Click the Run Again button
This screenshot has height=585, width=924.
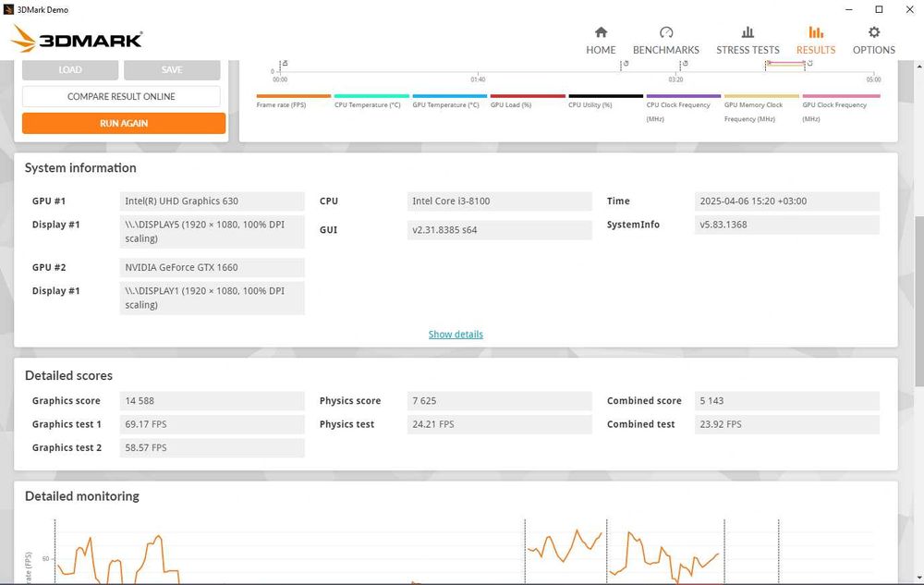(124, 123)
